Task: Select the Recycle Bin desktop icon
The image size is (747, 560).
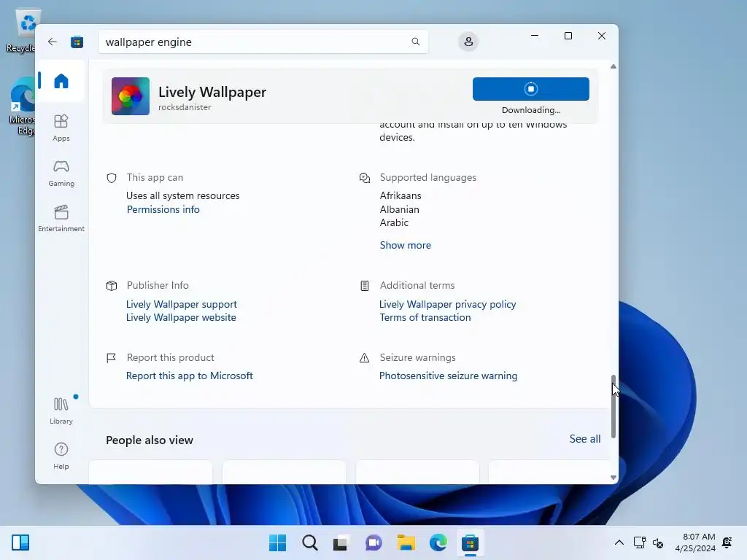Action: pos(21,31)
